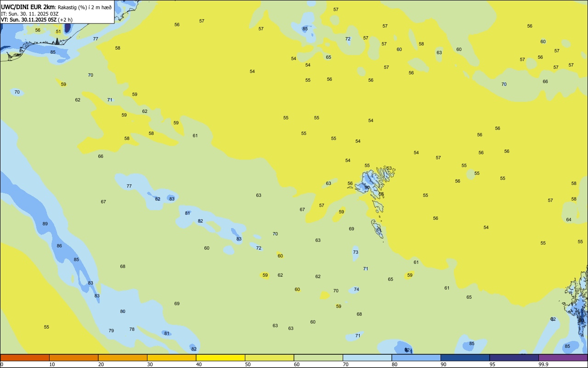Click the orange 10–20 legend swatch
The image size is (588, 368).
(x=73, y=357)
